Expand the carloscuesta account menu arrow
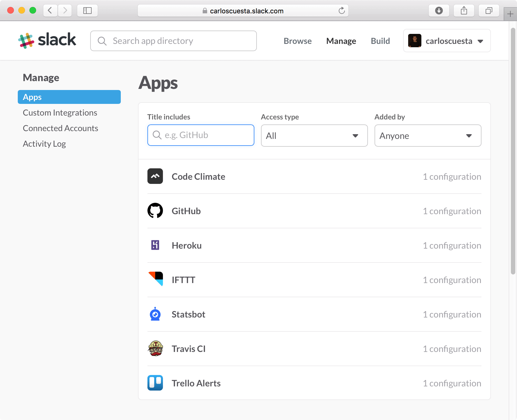This screenshot has width=517, height=420. [x=480, y=41]
